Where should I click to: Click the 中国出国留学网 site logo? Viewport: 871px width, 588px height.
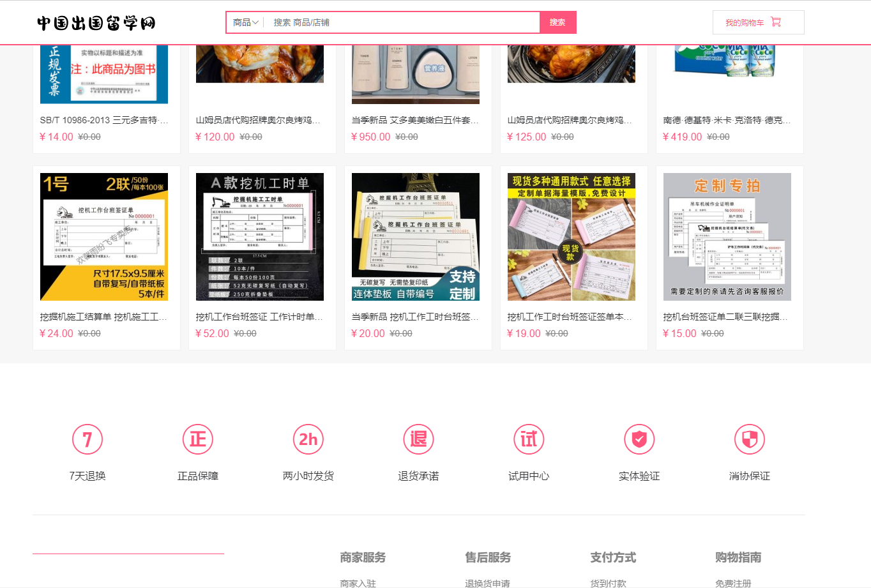(96, 23)
